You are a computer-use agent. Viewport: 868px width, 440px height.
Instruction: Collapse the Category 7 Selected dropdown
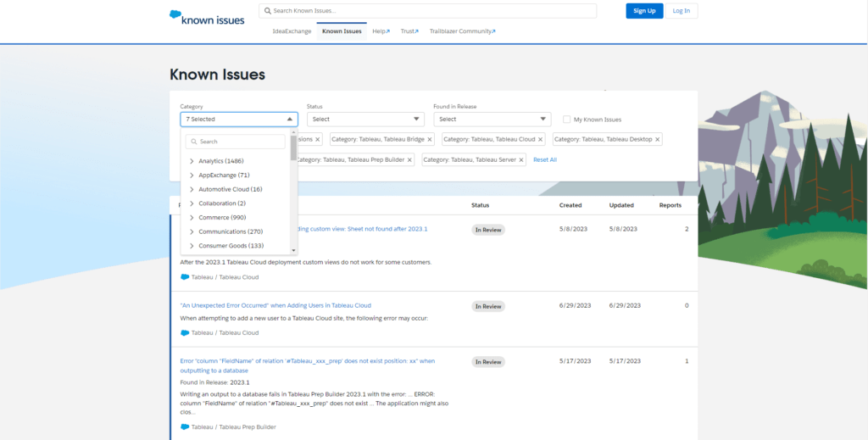click(238, 120)
